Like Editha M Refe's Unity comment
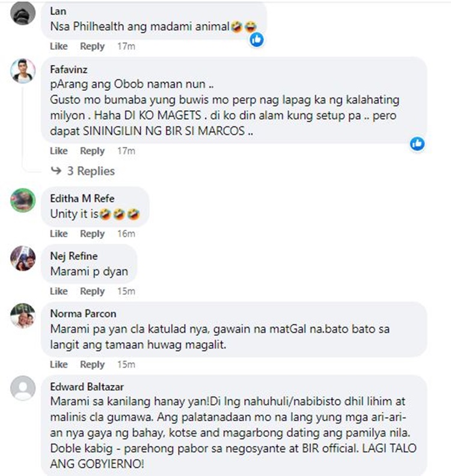Screen dimensions: 451x476 pyautogui.click(x=59, y=233)
